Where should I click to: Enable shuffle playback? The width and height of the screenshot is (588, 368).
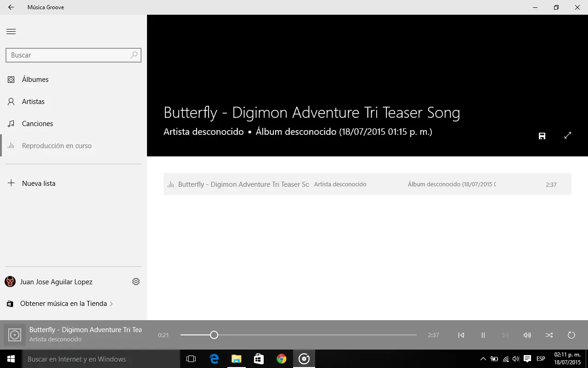[549, 335]
